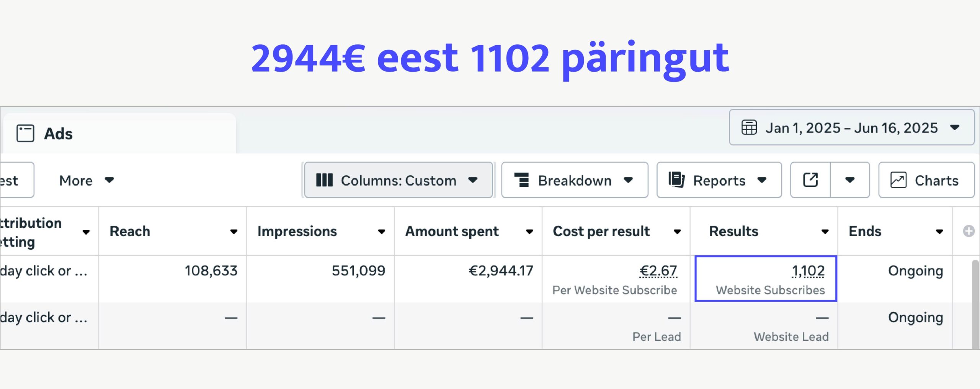Click the 1,102 results value
This screenshot has height=389, width=980.
[808, 271]
